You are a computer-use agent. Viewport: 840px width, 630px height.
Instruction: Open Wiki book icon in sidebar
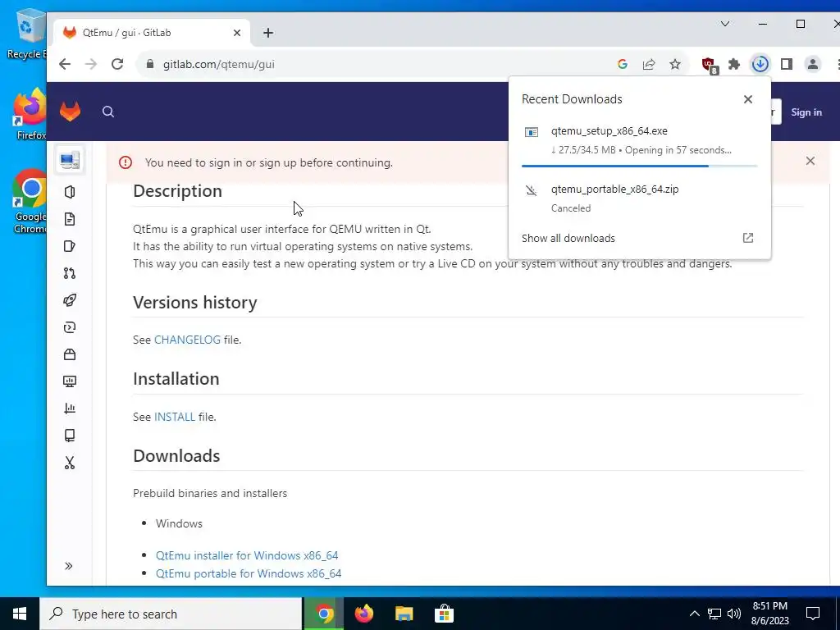(70, 436)
